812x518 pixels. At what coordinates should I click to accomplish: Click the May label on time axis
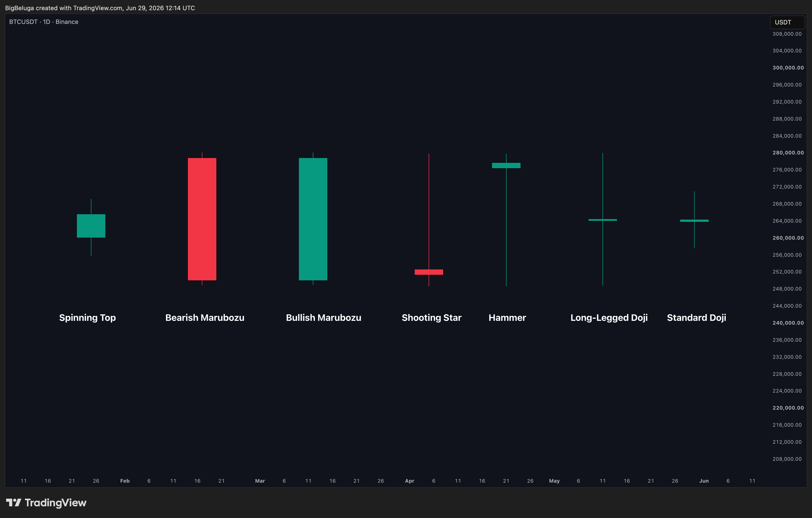[554, 481]
